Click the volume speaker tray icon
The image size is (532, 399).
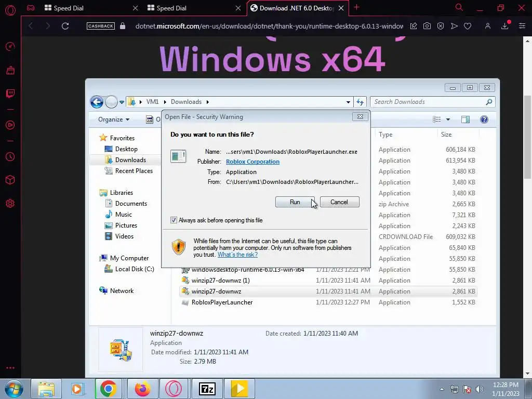pyautogui.click(x=480, y=389)
